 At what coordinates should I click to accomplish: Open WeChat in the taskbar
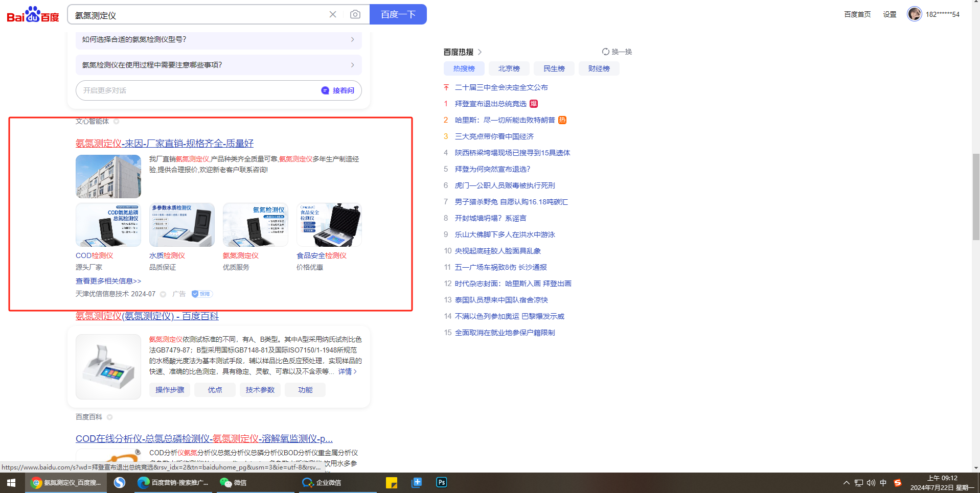click(x=233, y=482)
